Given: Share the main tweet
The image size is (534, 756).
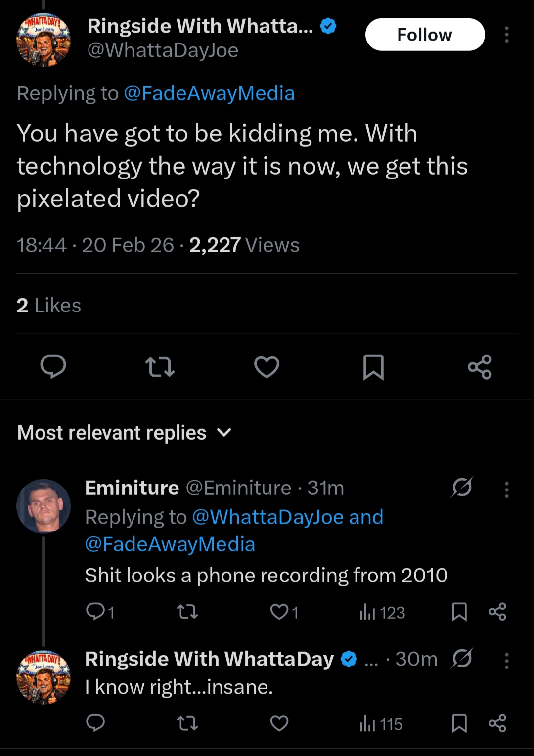Looking at the screenshot, I should (480, 367).
